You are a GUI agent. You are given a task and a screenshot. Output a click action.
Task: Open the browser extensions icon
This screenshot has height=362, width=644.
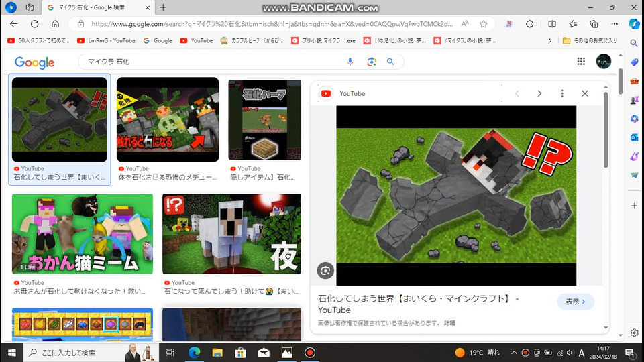(529, 24)
